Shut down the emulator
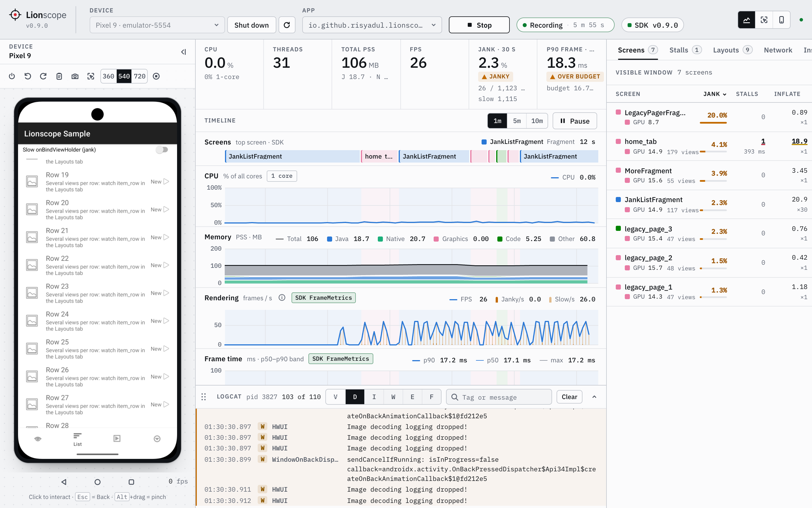The width and height of the screenshot is (812, 508). tap(252, 25)
